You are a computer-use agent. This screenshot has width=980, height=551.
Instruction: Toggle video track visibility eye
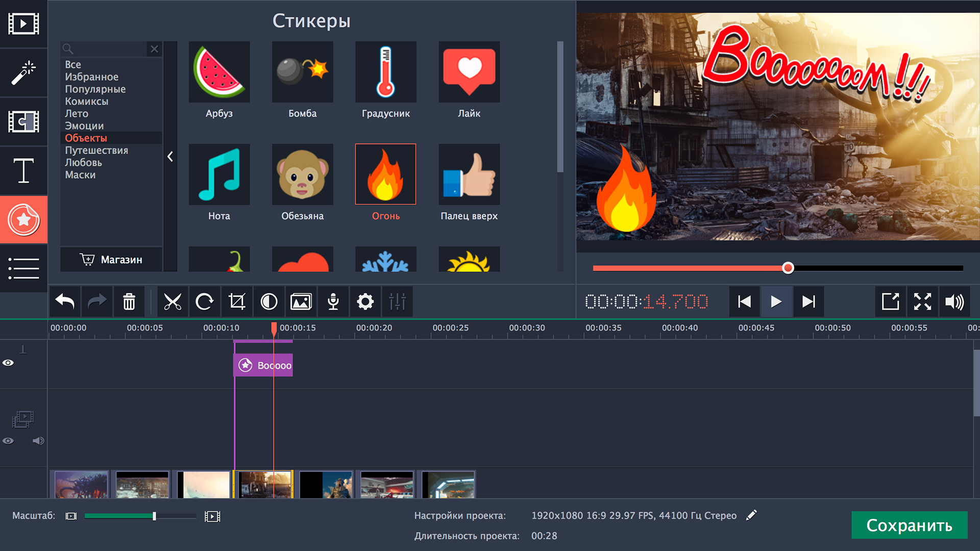(x=8, y=441)
